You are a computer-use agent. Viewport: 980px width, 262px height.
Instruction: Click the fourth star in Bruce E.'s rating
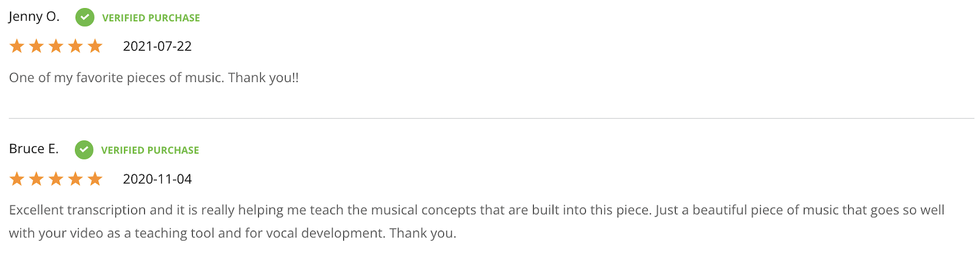pyautogui.click(x=75, y=179)
